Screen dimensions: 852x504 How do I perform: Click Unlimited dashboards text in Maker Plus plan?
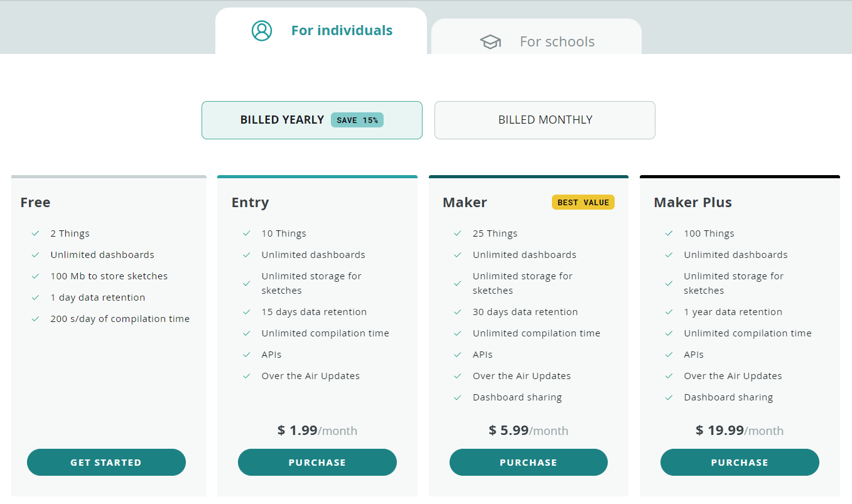pyautogui.click(x=736, y=255)
